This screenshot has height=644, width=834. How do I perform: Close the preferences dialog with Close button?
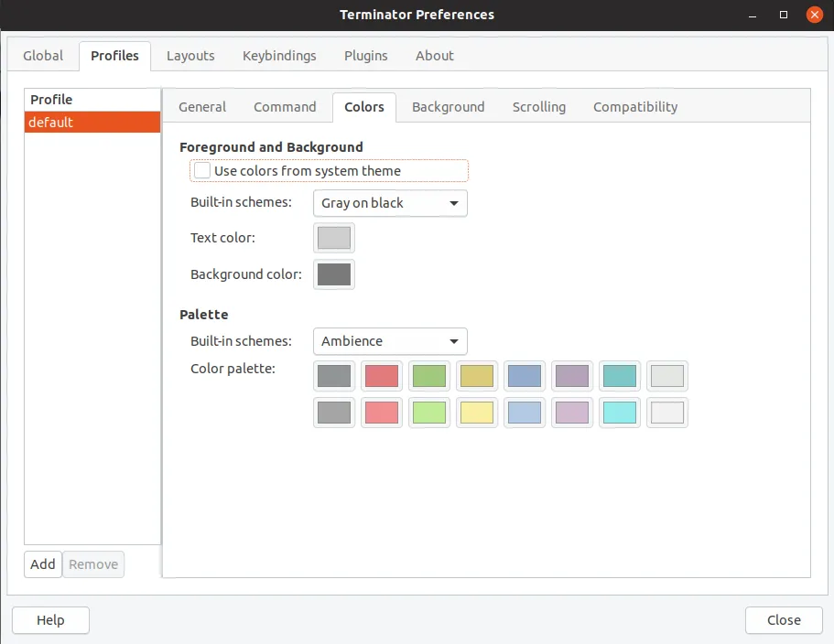click(x=784, y=620)
